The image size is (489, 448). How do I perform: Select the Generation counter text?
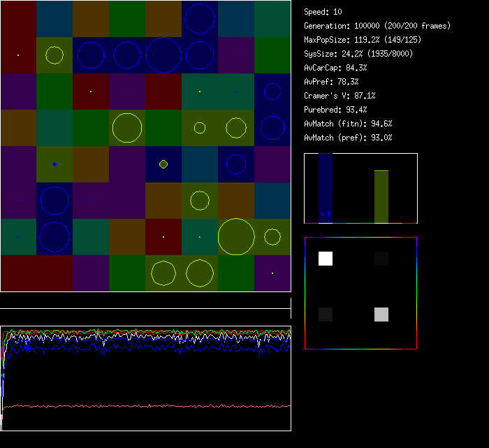tap(377, 26)
